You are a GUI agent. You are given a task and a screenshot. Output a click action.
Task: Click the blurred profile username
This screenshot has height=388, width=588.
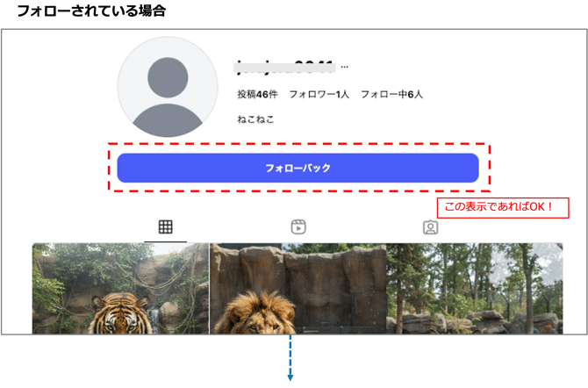pyautogui.click(x=285, y=66)
